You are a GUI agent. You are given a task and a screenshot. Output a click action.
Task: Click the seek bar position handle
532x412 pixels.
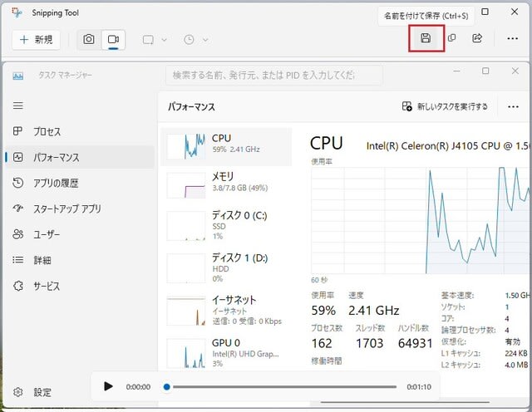pos(166,386)
